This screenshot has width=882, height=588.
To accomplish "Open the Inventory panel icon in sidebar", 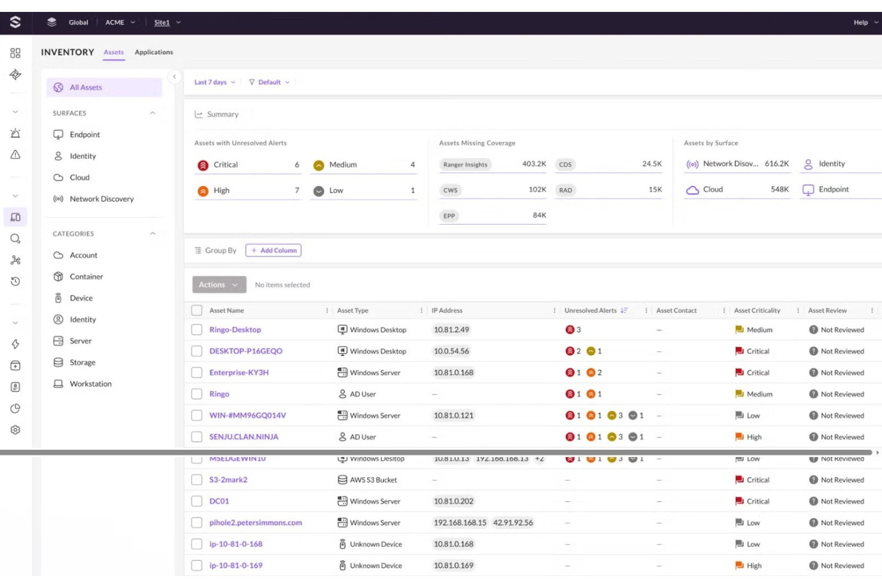I will (x=16, y=217).
